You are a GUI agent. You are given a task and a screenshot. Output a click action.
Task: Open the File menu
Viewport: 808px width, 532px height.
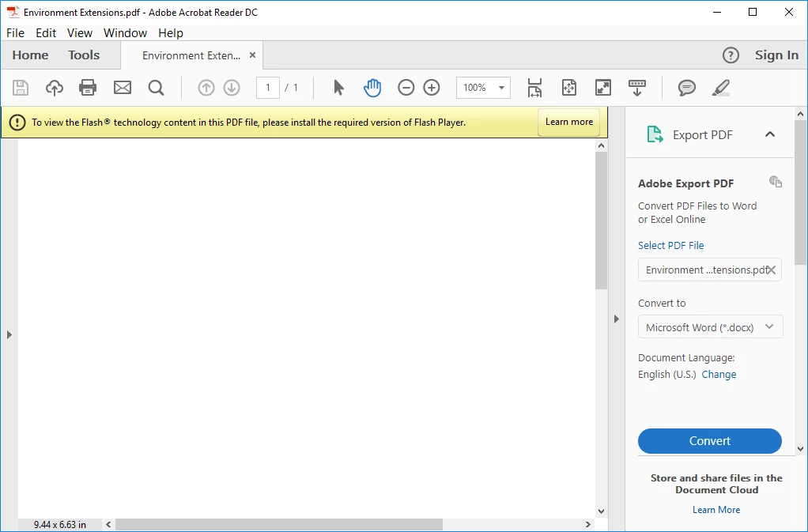(15, 33)
